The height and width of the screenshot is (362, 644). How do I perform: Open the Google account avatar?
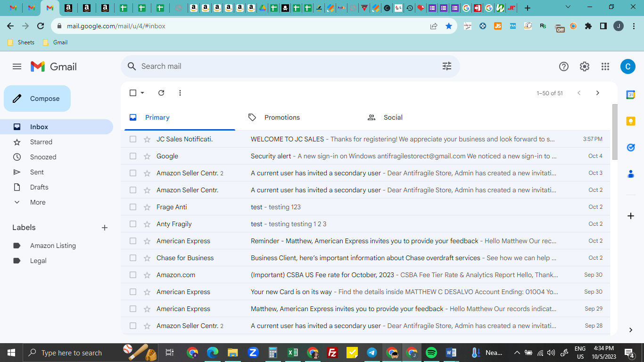pyautogui.click(x=627, y=66)
